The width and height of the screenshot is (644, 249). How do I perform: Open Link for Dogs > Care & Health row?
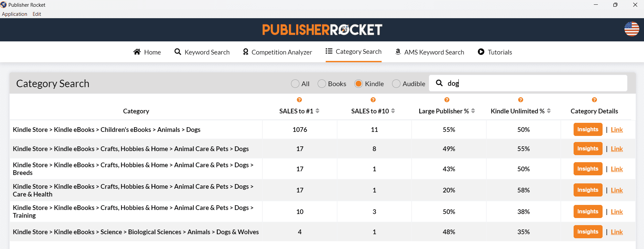coord(617,190)
